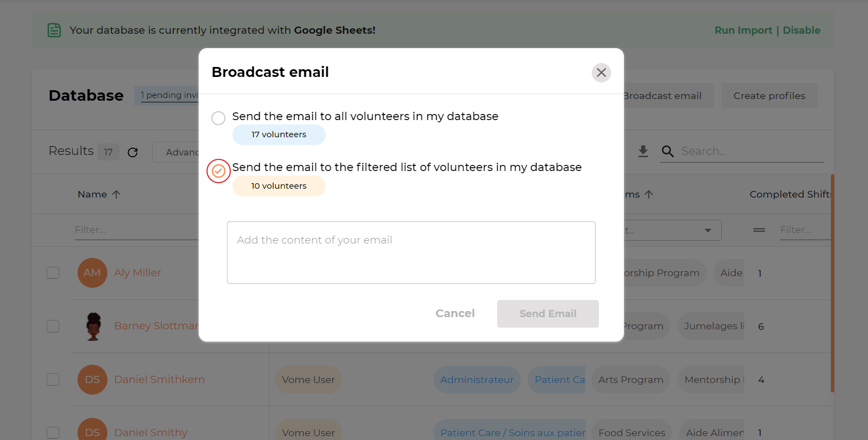Open the Advanced filter button
868x440 pixels.
(176, 152)
